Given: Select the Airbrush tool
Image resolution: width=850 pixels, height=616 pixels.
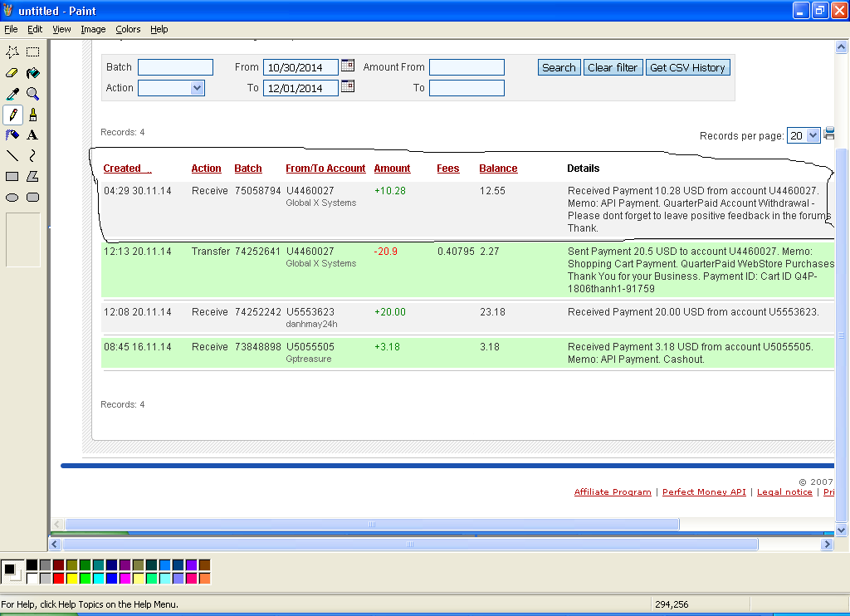Looking at the screenshot, I should [x=12, y=134].
